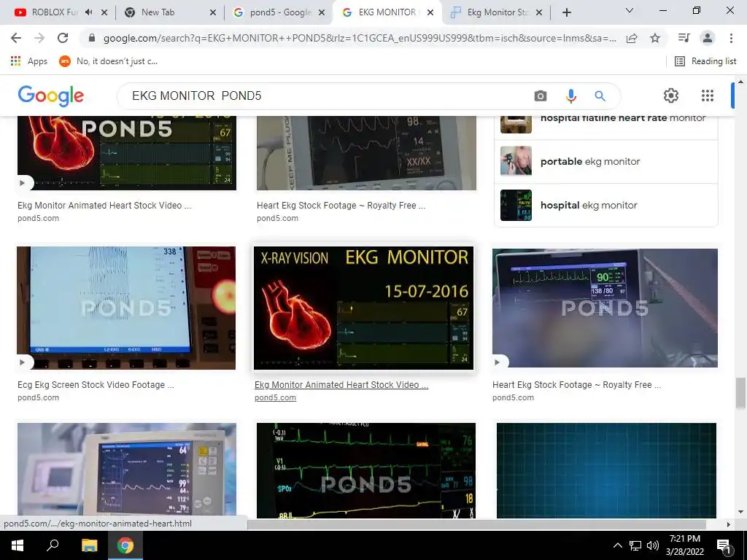Go back to the previous page
The image size is (747, 560).
16,38
